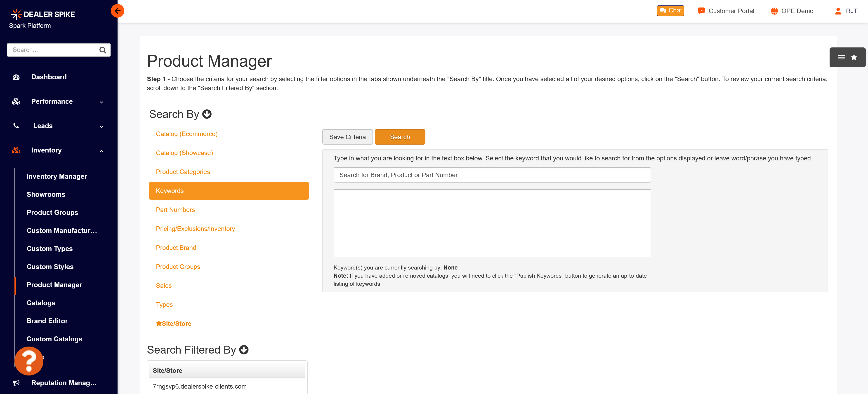Click the OPE Demo globe icon
Viewport: 868px width, 394px height.
coord(774,11)
